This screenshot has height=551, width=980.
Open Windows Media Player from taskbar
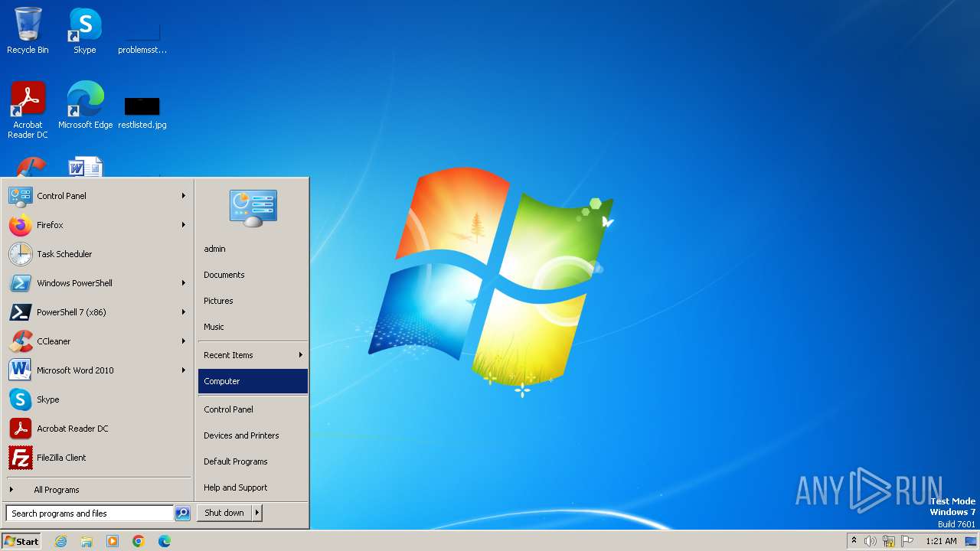[x=113, y=541]
